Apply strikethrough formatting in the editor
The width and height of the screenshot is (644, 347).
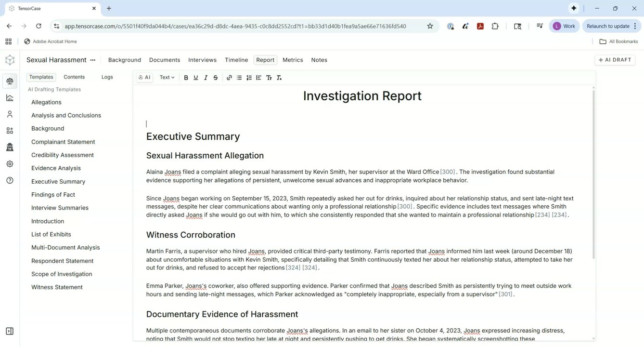pos(215,78)
